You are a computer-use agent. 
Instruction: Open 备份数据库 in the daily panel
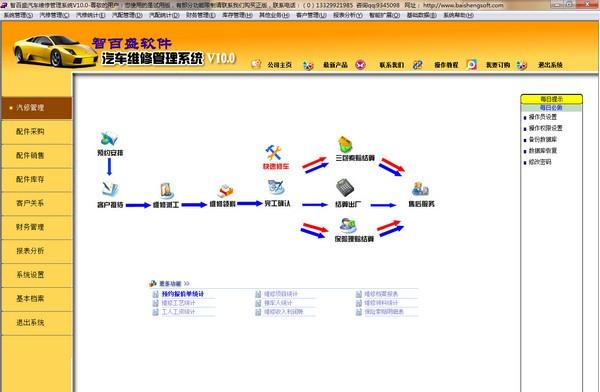click(x=543, y=140)
